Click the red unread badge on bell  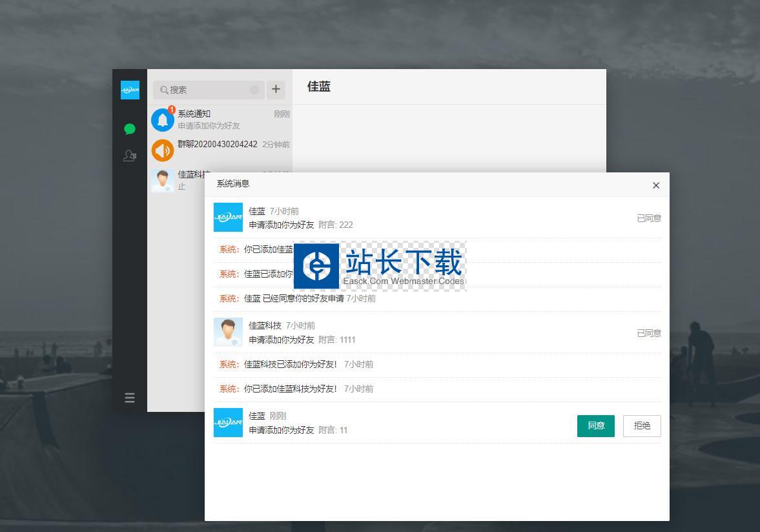[x=172, y=110]
